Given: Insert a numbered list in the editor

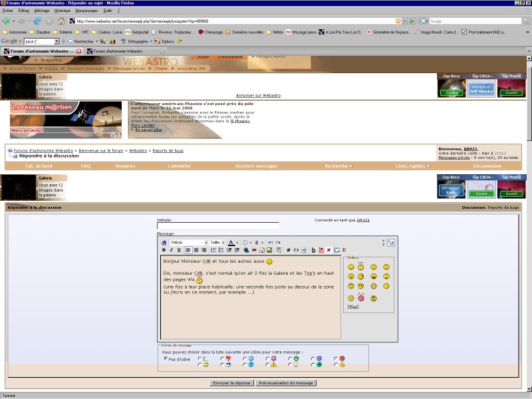Looking at the screenshot, I should click(213, 250).
